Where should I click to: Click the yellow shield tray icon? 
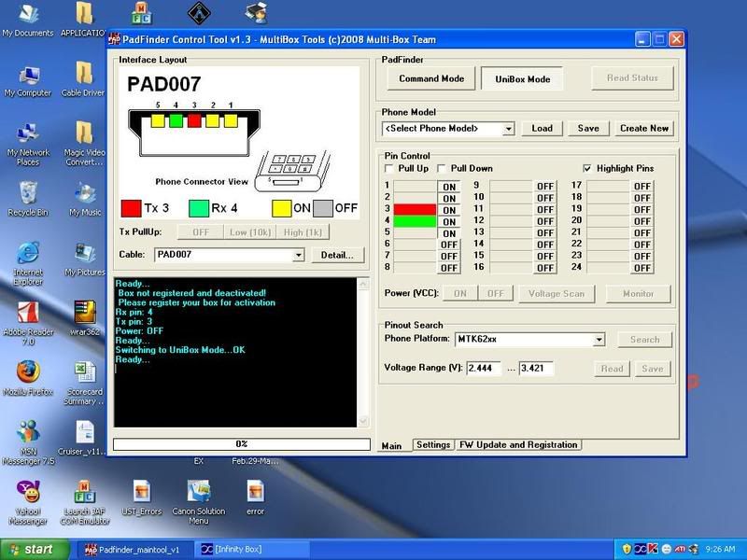click(627, 550)
